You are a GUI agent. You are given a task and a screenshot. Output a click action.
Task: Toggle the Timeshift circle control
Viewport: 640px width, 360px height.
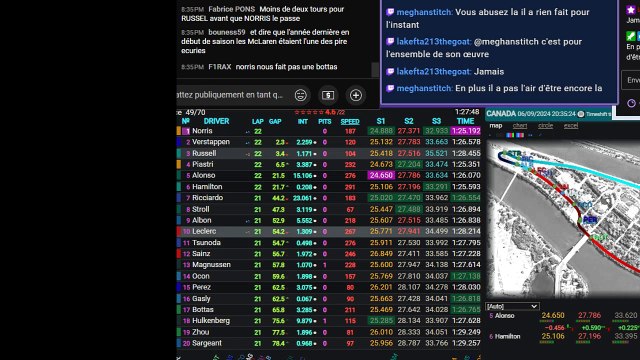[581, 114]
